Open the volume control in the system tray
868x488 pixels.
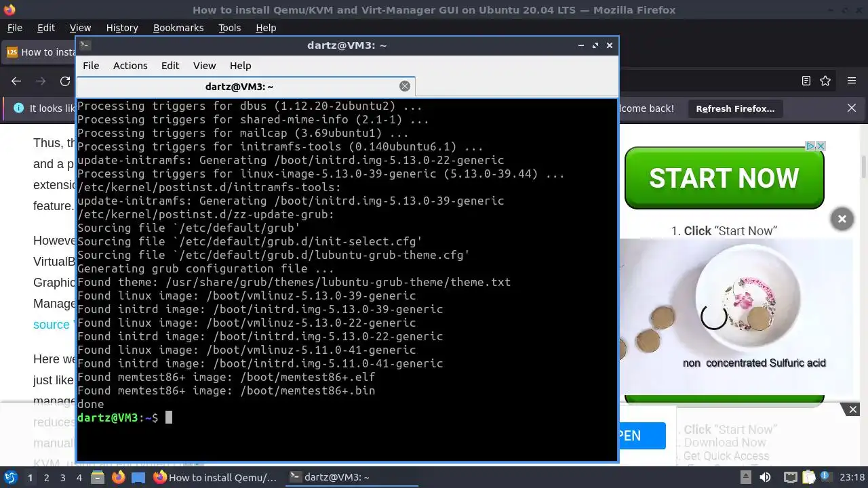click(766, 478)
